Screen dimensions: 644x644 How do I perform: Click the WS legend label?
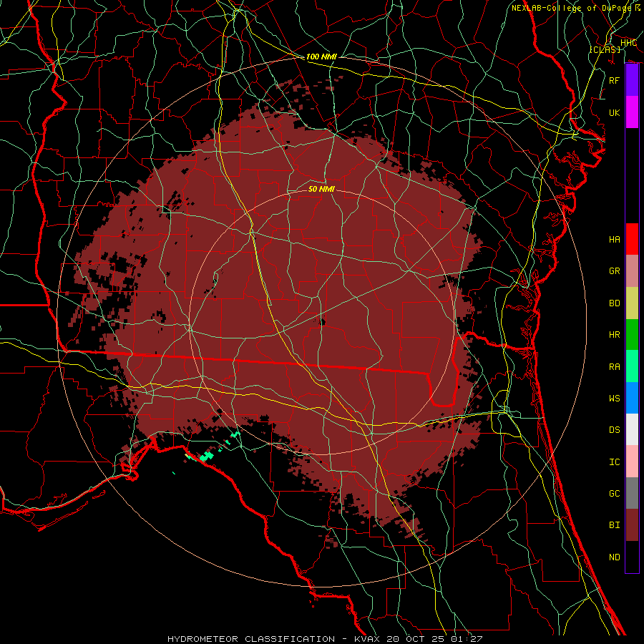(x=615, y=399)
